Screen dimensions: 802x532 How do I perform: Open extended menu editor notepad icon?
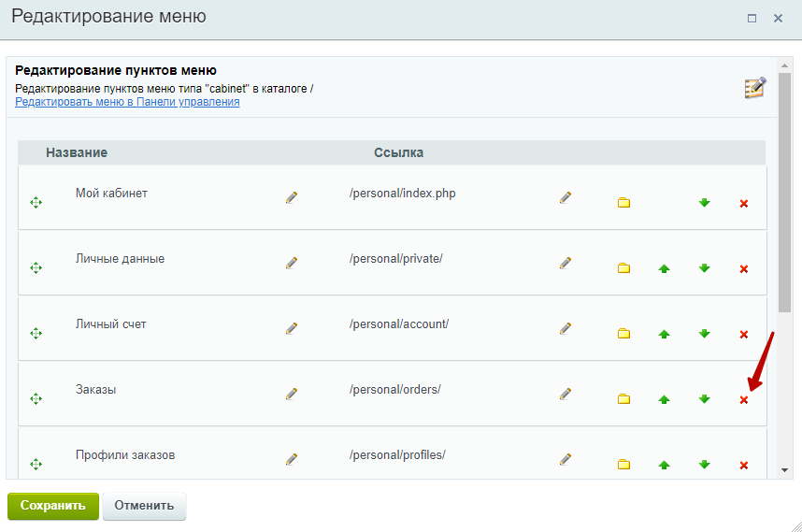(755, 88)
